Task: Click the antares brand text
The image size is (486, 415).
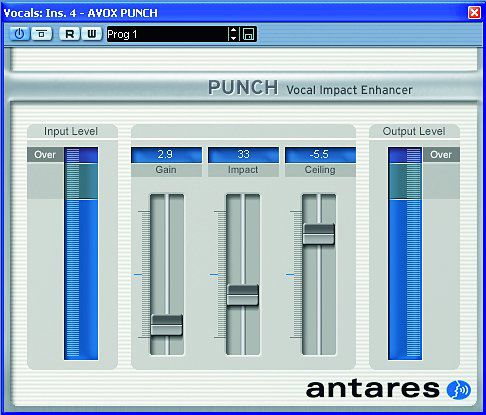Action: point(372,389)
